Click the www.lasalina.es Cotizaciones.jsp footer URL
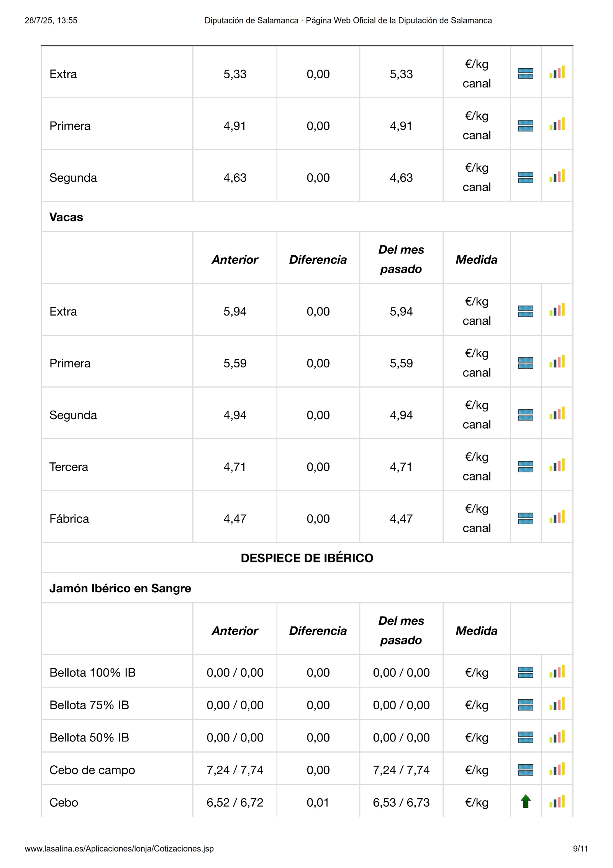Image resolution: width=613 pixels, height=868 pixels. (119, 849)
